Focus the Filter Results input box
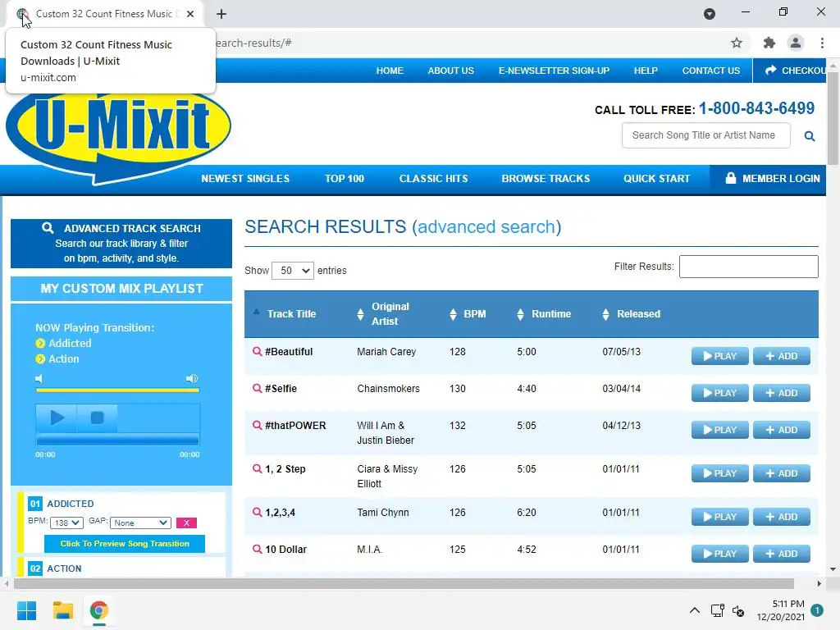840x630 pixels. click(x=748, y=267)
